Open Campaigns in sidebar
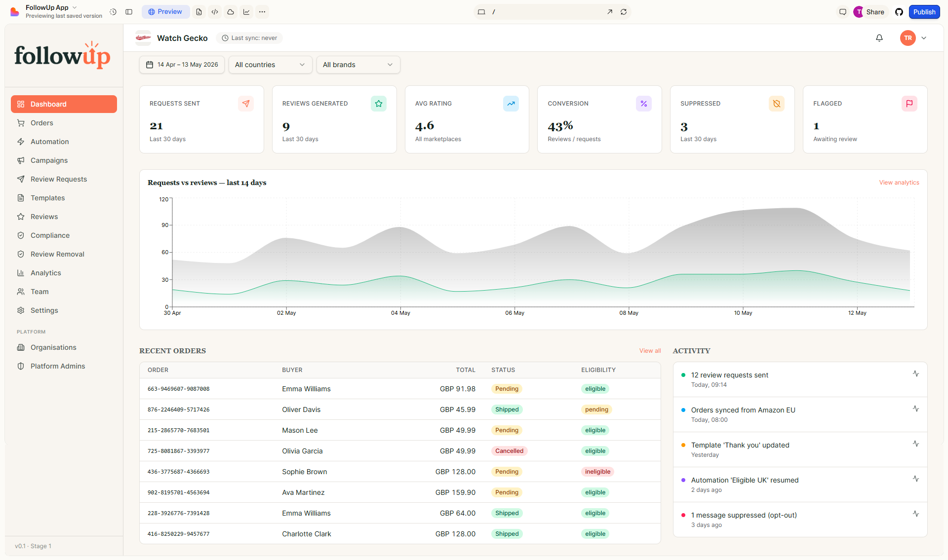This screenshot has width=948, height=560. 64,160
